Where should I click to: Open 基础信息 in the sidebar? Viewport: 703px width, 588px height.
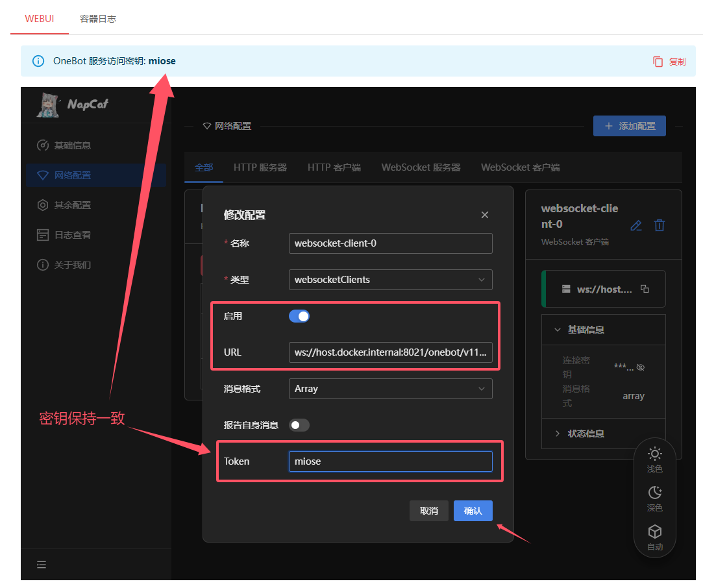pos(72,145)
